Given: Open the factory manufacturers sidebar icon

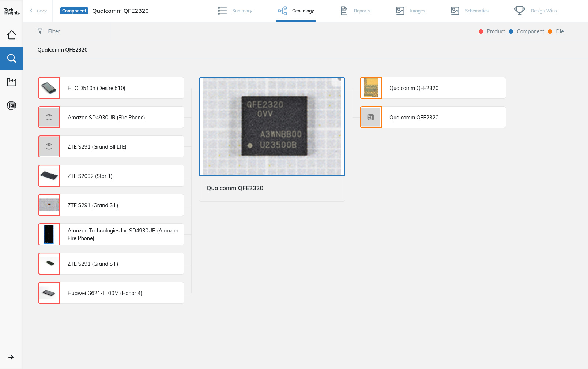Looking at the screenshot, I should [12, 82].
